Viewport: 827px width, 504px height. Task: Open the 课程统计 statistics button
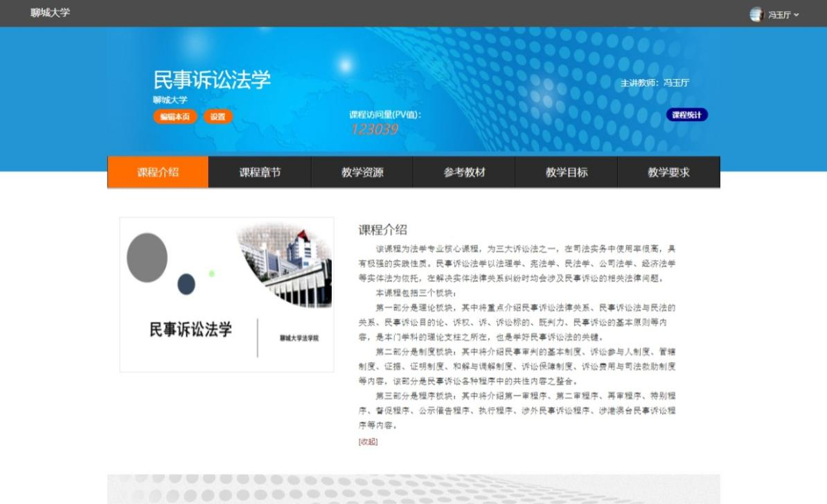(686, 115)
